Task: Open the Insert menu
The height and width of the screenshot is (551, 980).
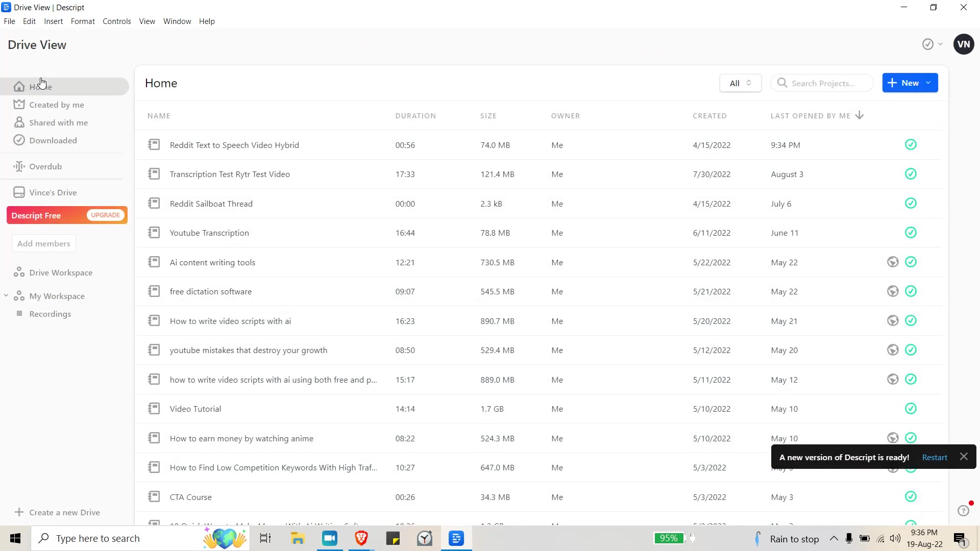Action: tap(53, 21)
